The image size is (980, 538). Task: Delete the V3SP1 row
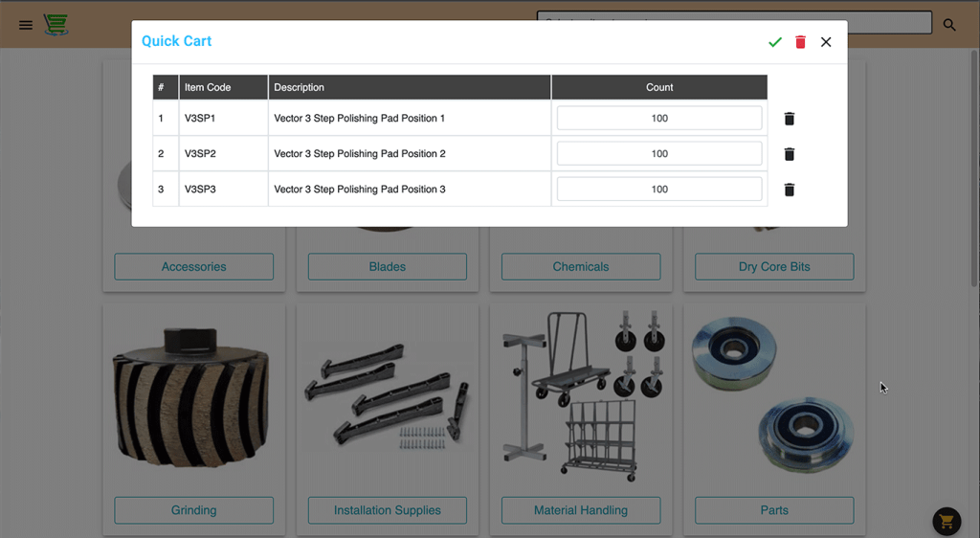[x=790, y=119]
